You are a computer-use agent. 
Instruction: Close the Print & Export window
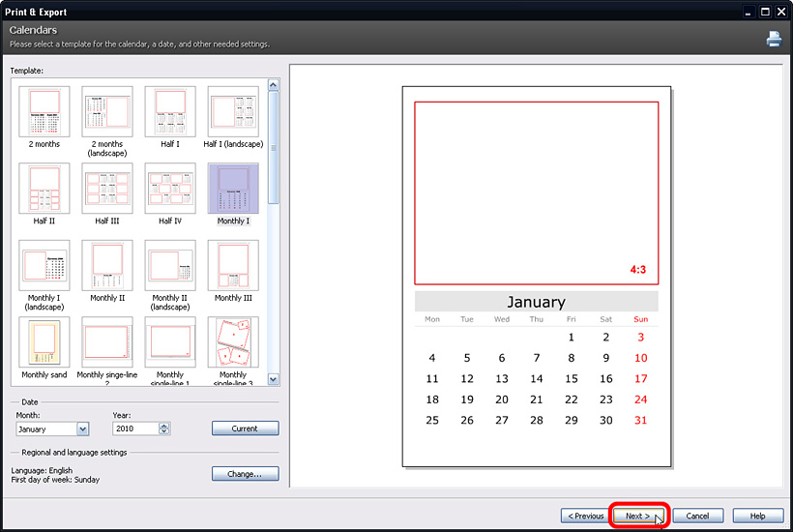(781, 12)
